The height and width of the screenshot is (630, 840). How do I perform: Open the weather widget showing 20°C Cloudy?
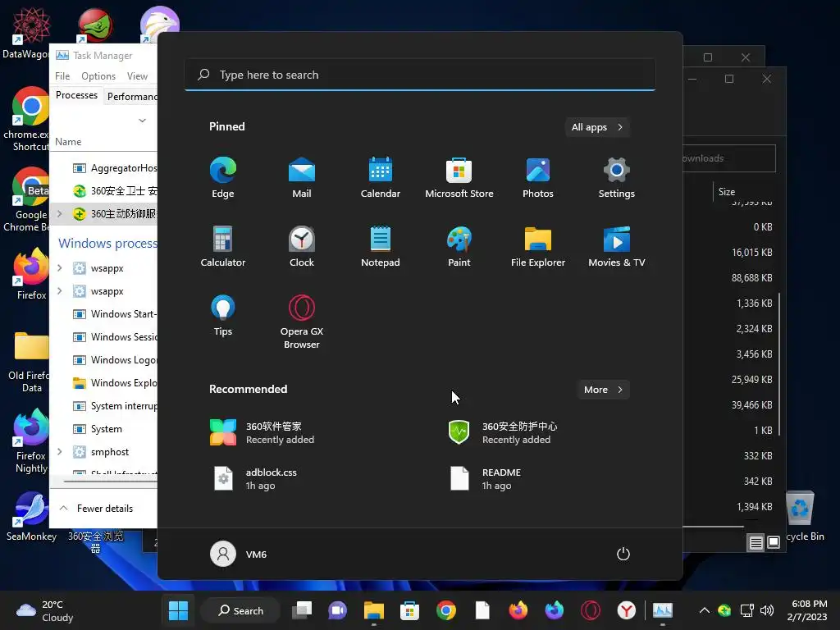pyautogui.click(x=45, y=610)
